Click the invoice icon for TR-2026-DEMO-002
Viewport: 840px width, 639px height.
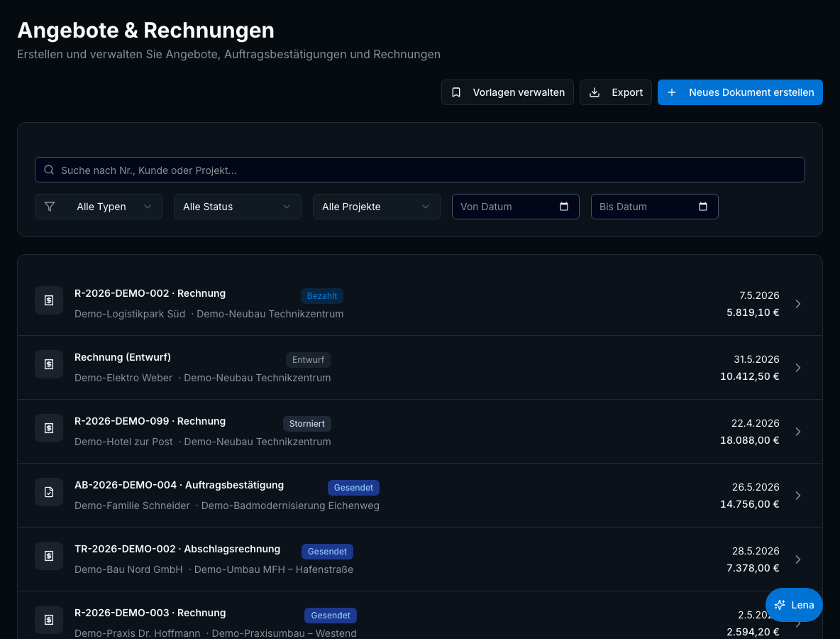49,556
